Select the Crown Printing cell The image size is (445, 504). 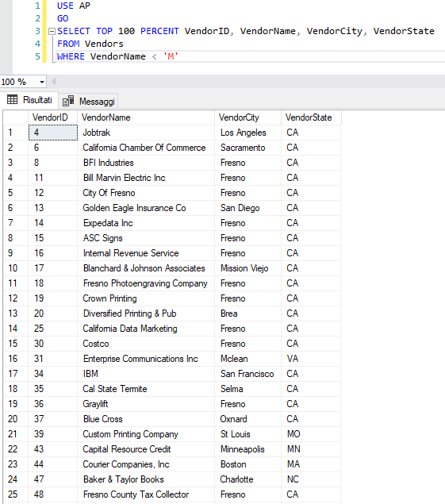tap(146, 298)
